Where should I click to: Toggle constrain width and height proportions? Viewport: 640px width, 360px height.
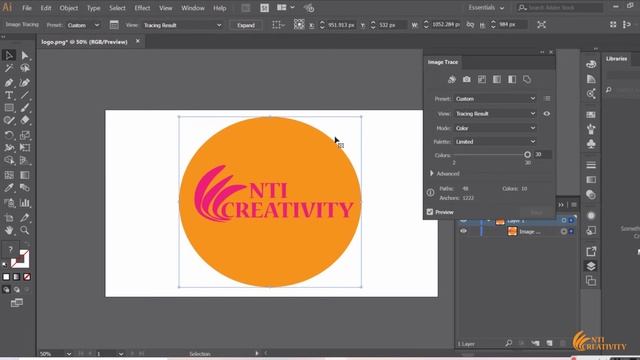470,25
